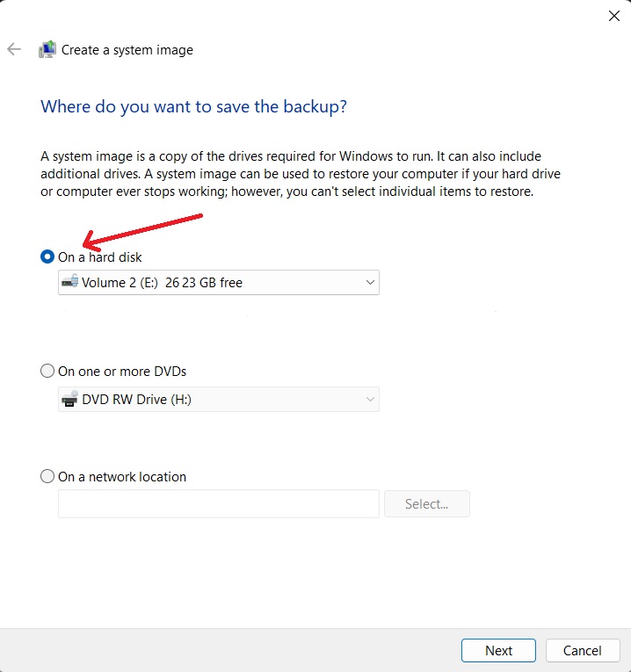This screenshot has width=631, height=672.
Task: Focus the network location text field
Action: coord(219,503)
